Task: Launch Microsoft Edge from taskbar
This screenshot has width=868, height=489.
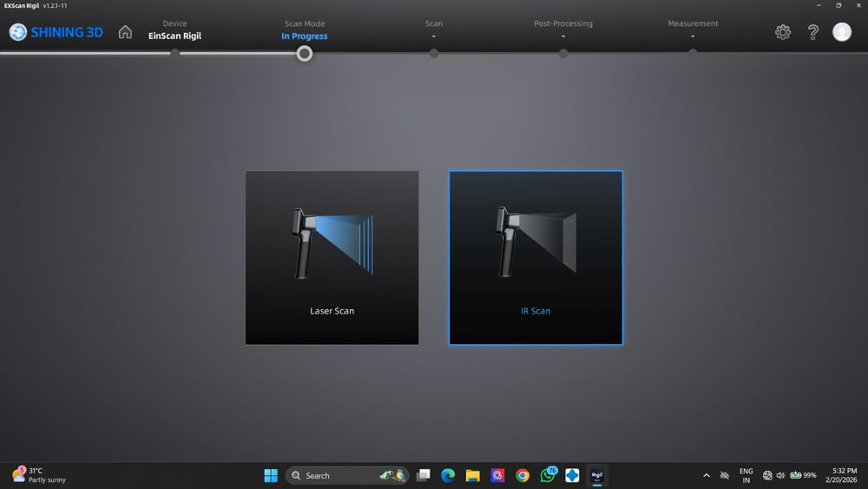Action: 448,475
